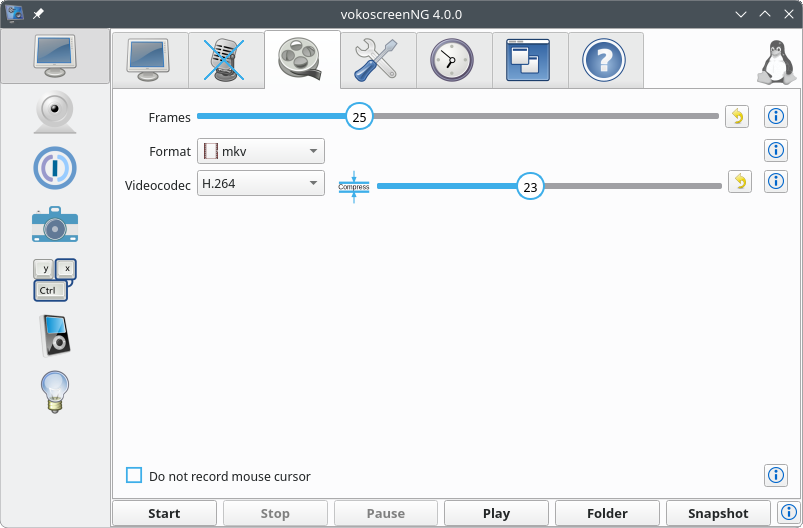Image resolution: width=803 pixels, height=528 pixels.
Task: Switch to the audio microphone tab
Action: tap(226, 60)
